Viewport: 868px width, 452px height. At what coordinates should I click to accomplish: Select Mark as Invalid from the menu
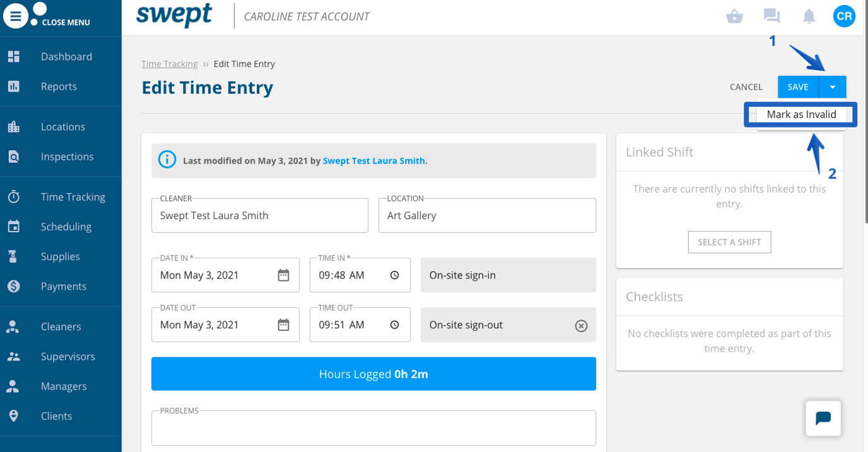(801, 114)
